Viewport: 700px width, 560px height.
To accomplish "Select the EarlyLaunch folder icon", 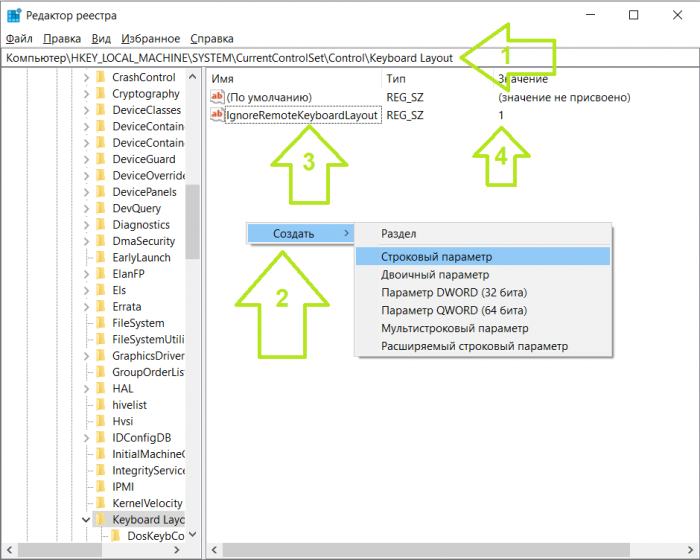I will [101, 257].
